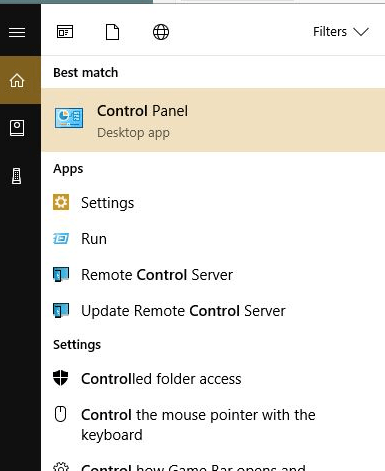Screen dimensions: 385x471
Task: Click the Settings gear icon
Action: coord(61,202)
